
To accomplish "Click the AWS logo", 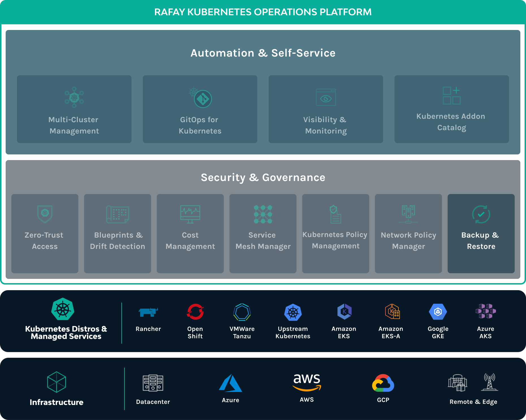I will 307,382.
